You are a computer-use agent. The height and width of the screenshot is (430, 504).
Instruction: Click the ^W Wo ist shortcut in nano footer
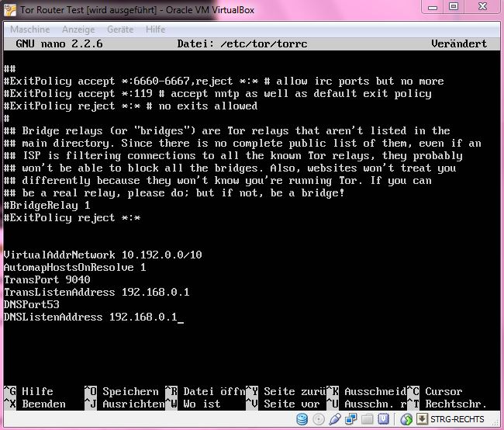tap(193, 404)
